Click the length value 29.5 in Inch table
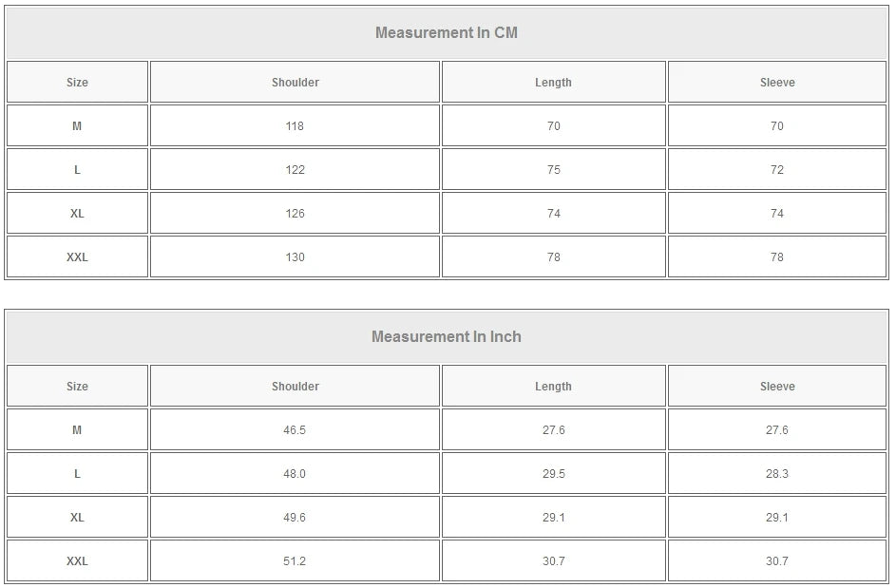This screenshot has height=588, width=896. pos(553,474)
